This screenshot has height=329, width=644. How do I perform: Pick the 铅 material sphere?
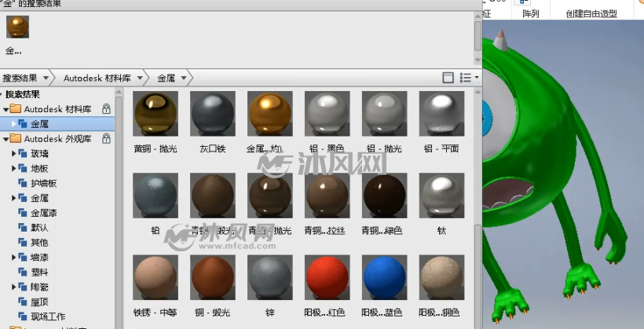pos(156,196)
